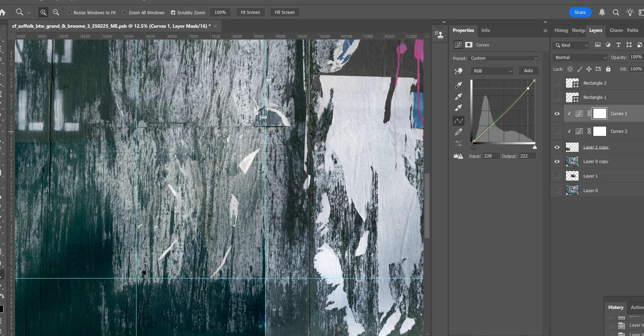Go to the Photoshop Home screen icon
This screenshot has width=644, height=336.
tap(3, 12)
